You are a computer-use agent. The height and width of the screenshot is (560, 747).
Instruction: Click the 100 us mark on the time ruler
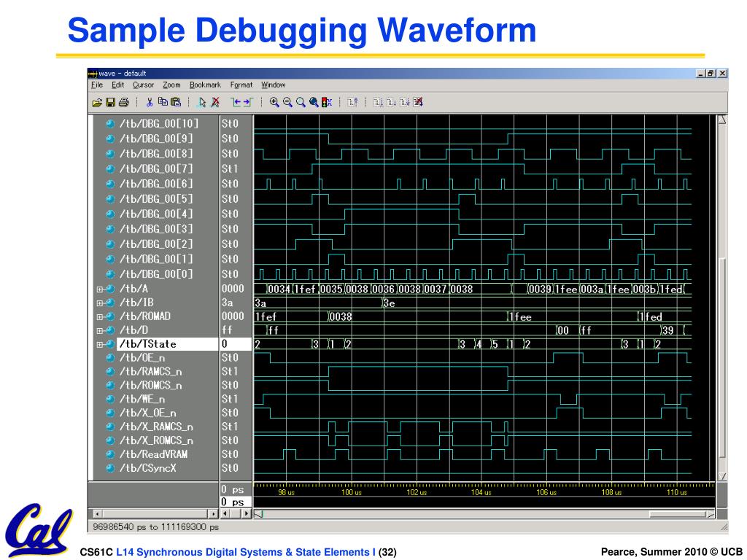tap(351, 492)
